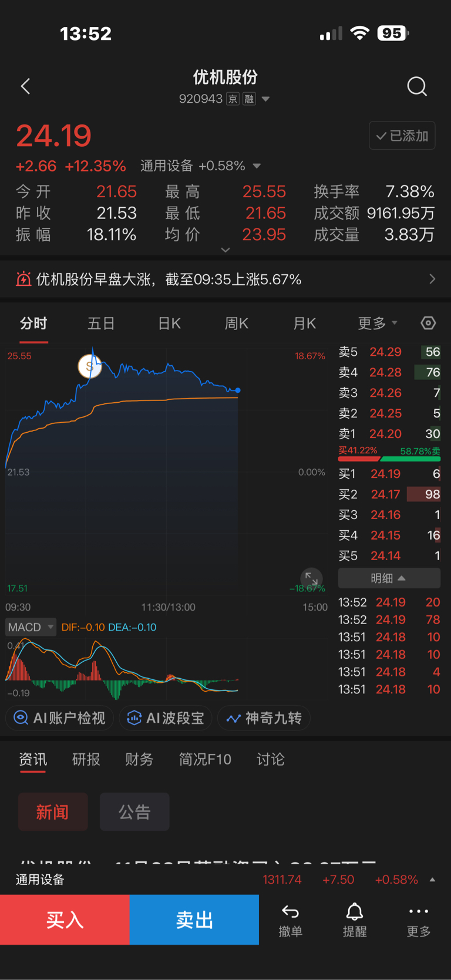Tap 撤单 undo arrow icon
This screenshot has width=451, height=980.
[x=290, y=911]
